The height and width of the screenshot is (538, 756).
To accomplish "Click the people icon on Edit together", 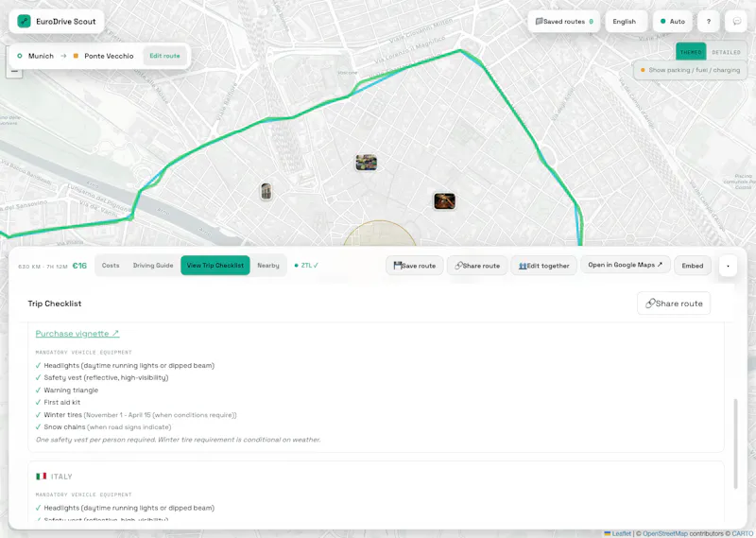I will click(523, 266).
